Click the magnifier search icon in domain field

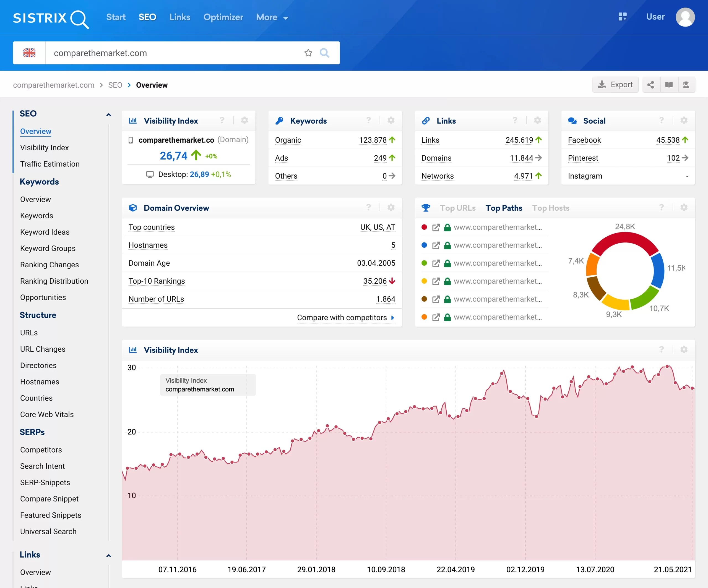pyautogui.click(x=324, y=53)
